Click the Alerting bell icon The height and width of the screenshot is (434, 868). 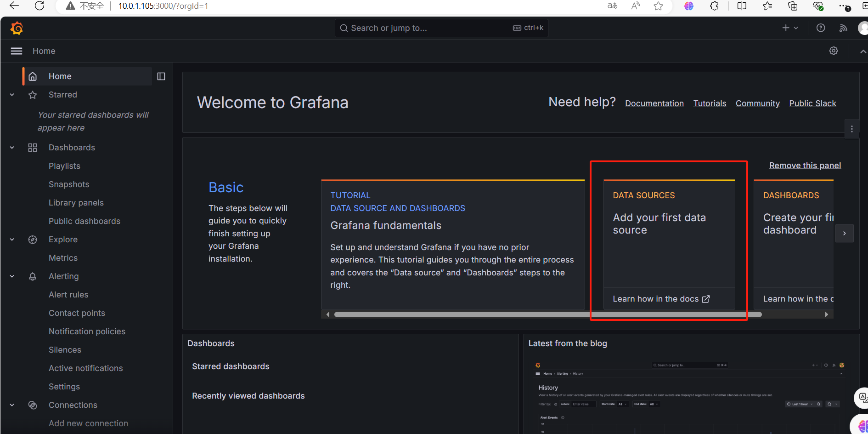pos(33,276)
